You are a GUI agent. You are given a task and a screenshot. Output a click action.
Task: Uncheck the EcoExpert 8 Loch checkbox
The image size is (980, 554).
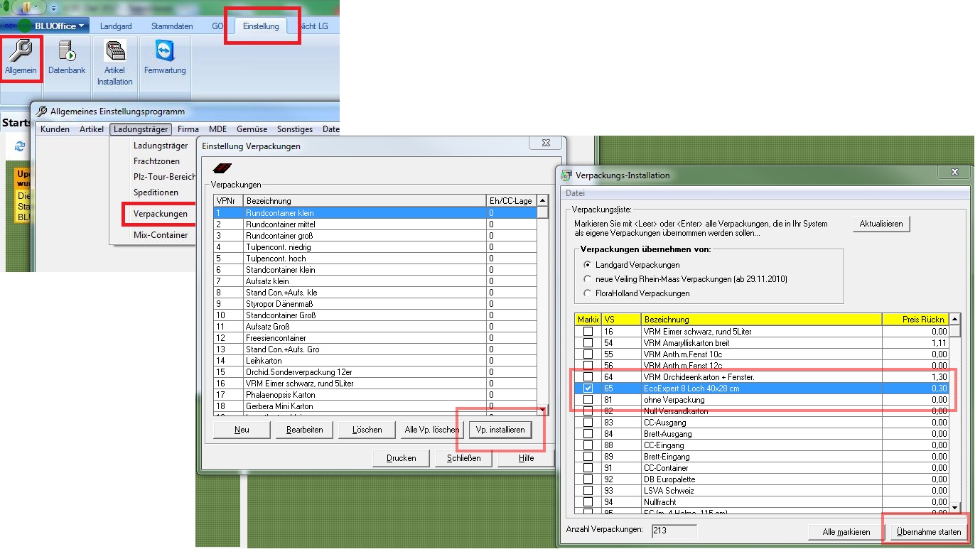[588, 389]
